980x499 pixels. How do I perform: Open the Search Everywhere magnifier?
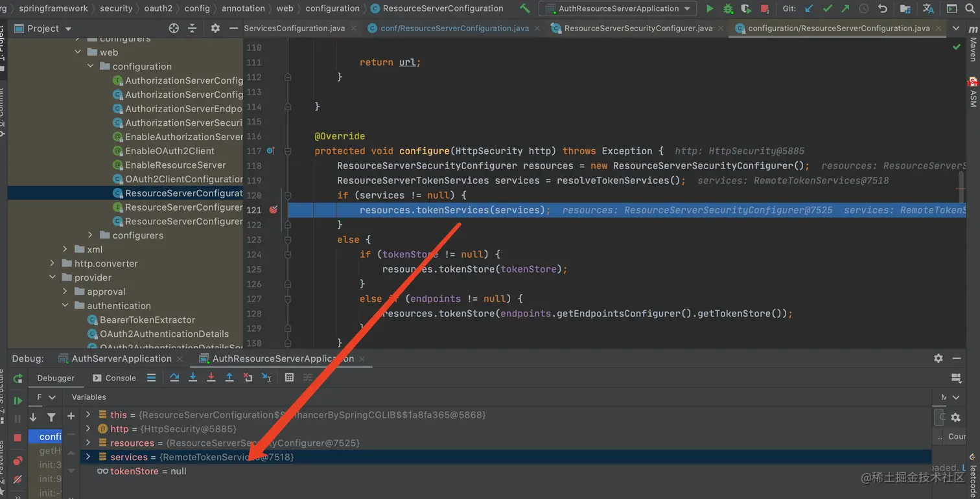click(970, 8)
